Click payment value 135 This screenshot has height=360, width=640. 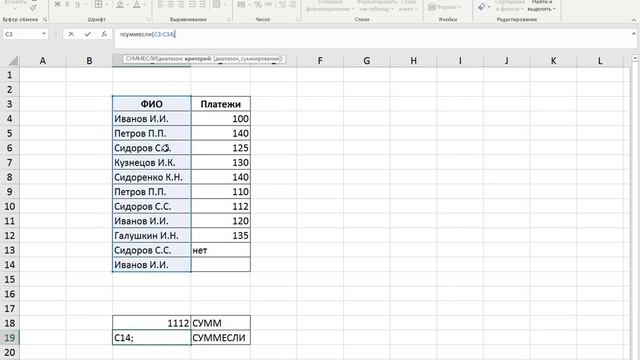click(220, 236)
